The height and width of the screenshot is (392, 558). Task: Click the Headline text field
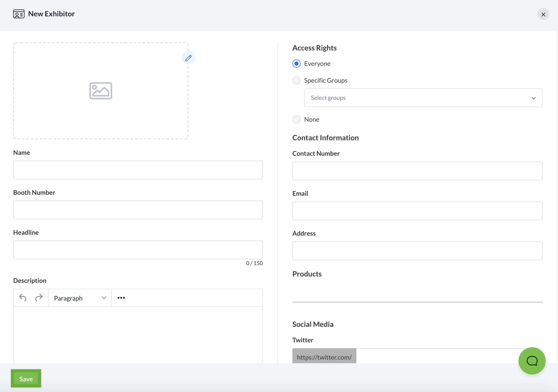pos(138,250)
